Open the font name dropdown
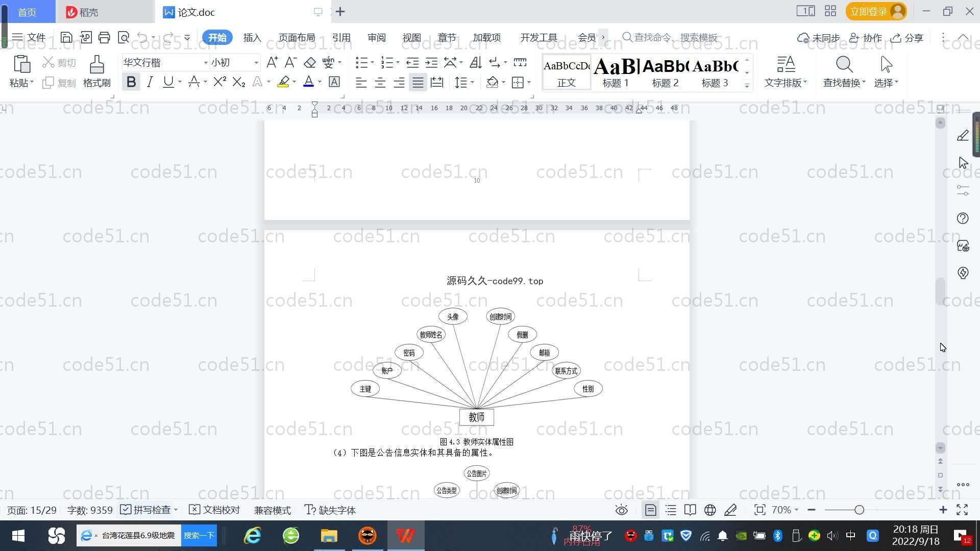This screenshot has width=980, height=551. [x=206, y=63]
